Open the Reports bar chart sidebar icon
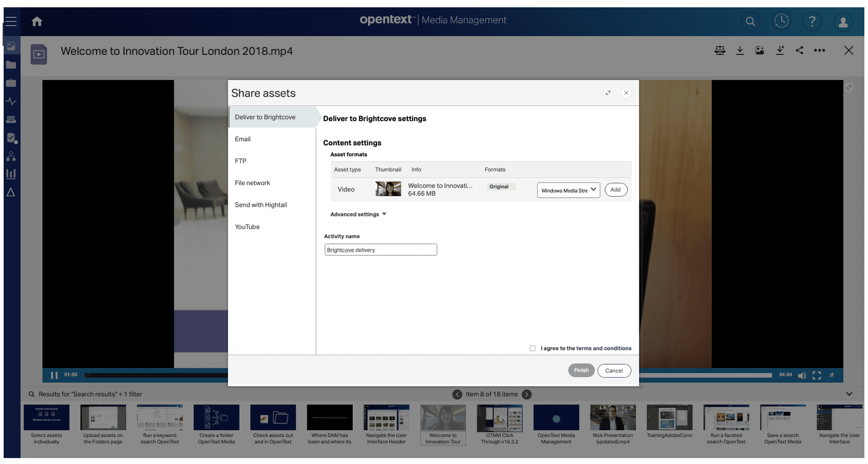Screen dimensions: 868x464 pos(11,174)
